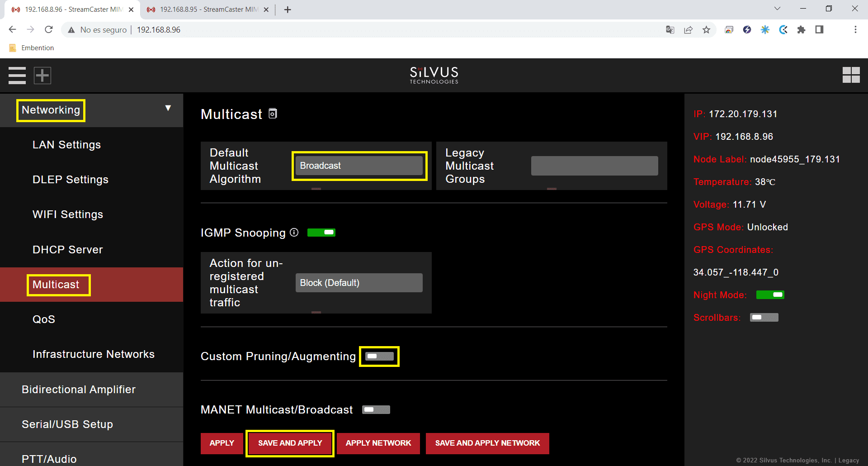Click the Save and Apply button
This screenshot has height=466, width=868.
(x=290, y=443)
